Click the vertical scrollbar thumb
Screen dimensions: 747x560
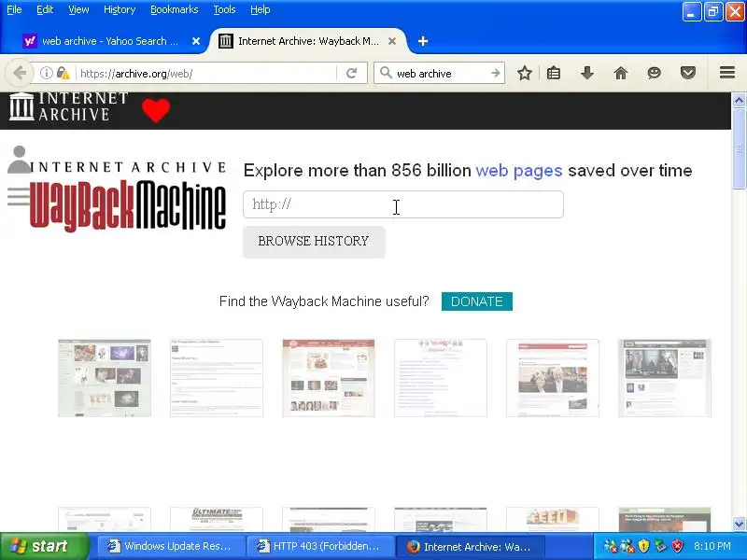tap(739, 148)
